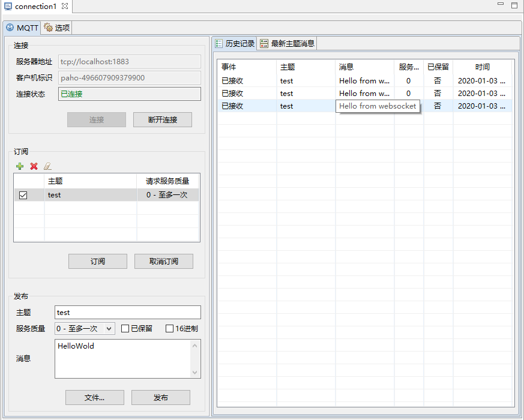Minimize the editor panel
This screenshot has height=420, width=524.
click(500, 4)
